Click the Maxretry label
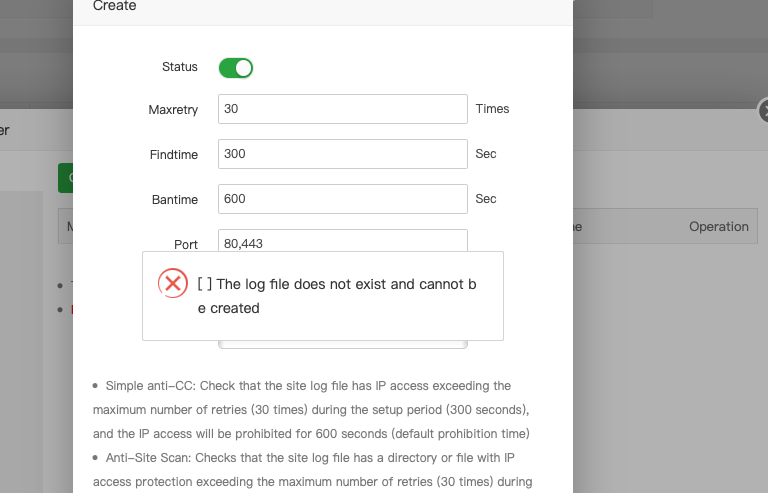 tap(173, 110)
